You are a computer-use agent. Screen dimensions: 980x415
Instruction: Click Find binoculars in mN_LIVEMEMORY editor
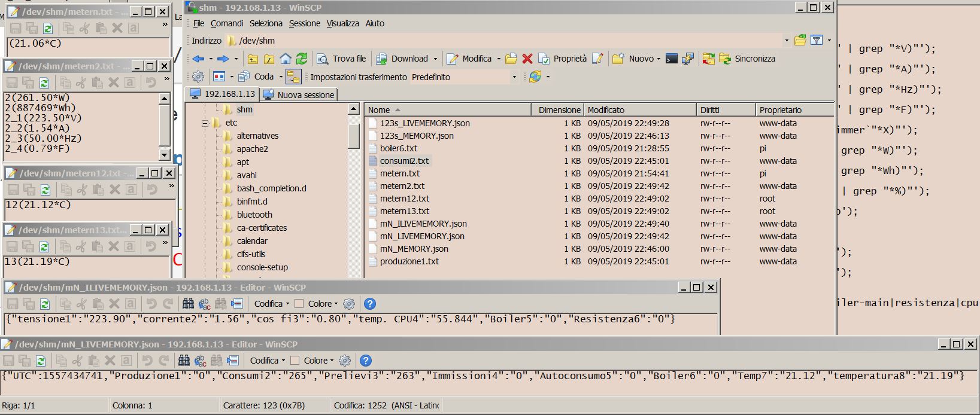point(184,361)
